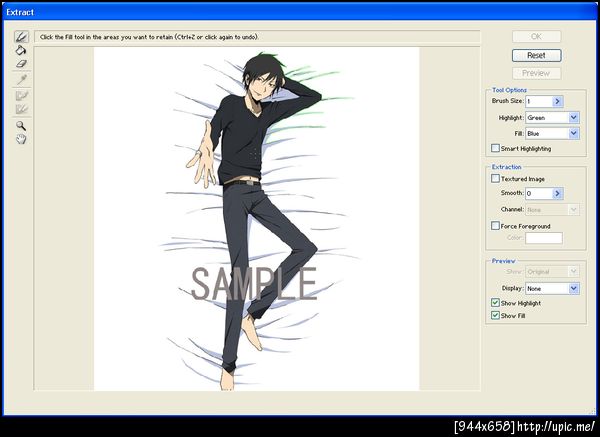Select the Edge Highlighter tool

coord(21,37)
